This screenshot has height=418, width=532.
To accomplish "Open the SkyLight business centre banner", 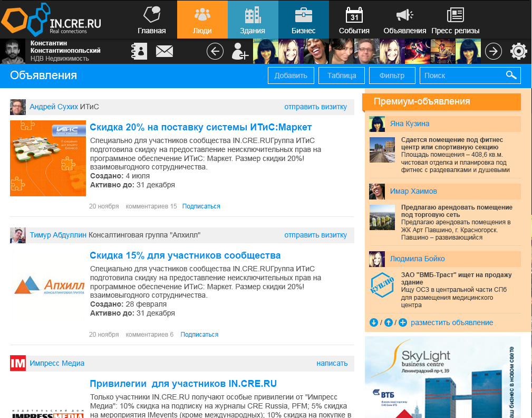I will (x=443, y=377).
